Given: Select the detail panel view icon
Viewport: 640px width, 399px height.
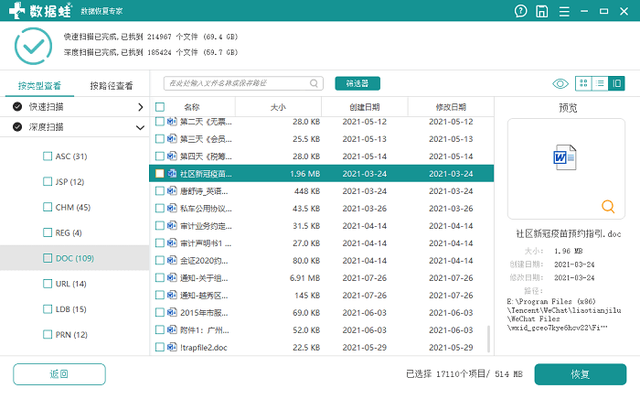Looking at the screenshot, I should (616, 83).
